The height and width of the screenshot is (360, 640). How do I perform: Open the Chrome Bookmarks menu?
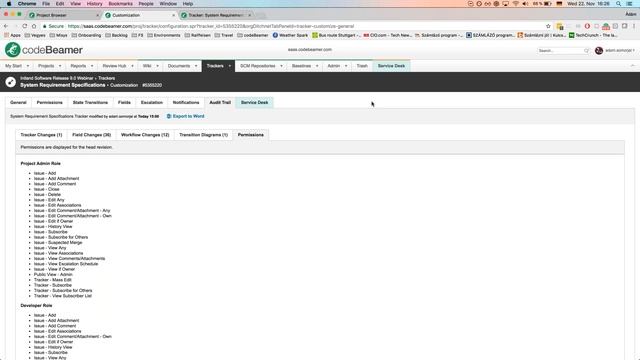tap(120, 4)
